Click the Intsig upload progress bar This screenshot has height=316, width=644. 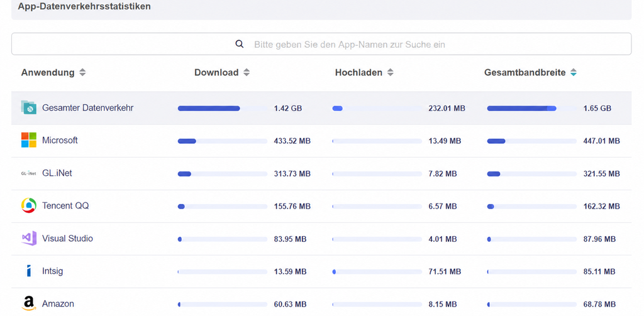[x=377, y=271]
